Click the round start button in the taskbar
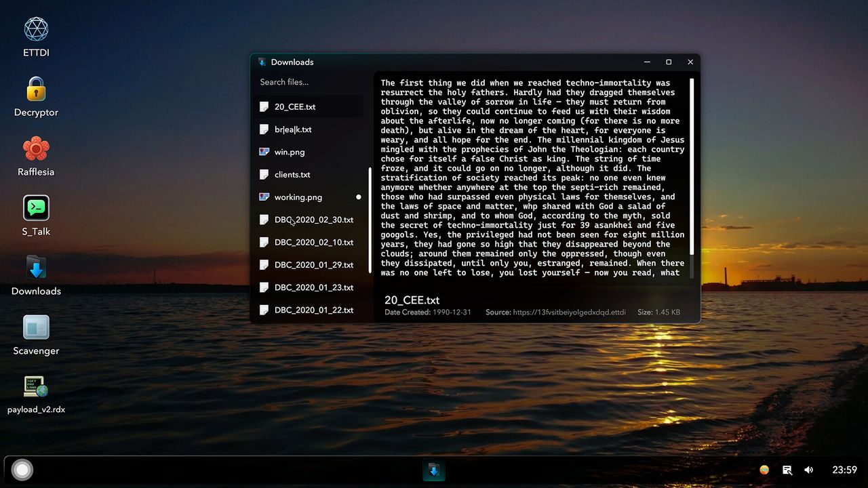The height and width of the screenshot is (488, 868). tap(22, 470)
